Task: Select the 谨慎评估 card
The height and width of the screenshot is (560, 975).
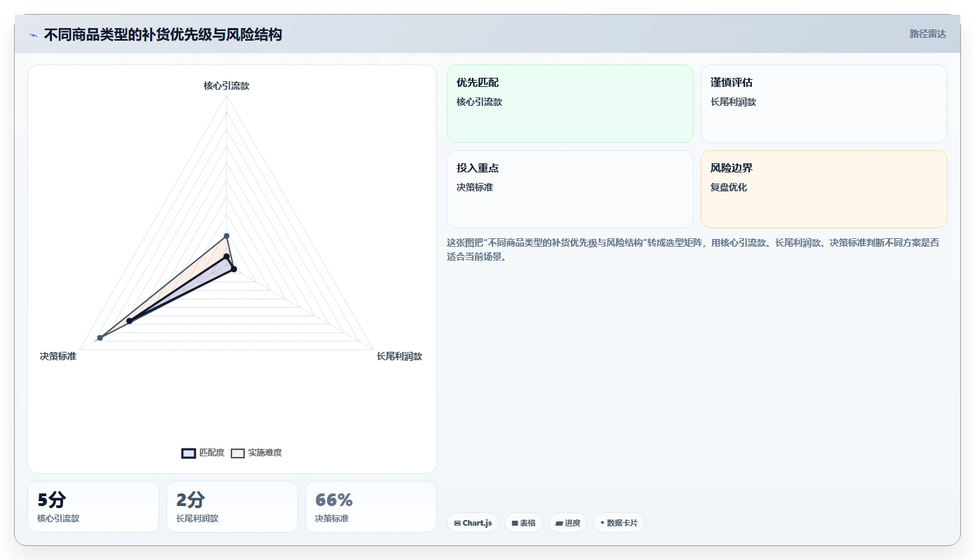Action: coord(824,104)
